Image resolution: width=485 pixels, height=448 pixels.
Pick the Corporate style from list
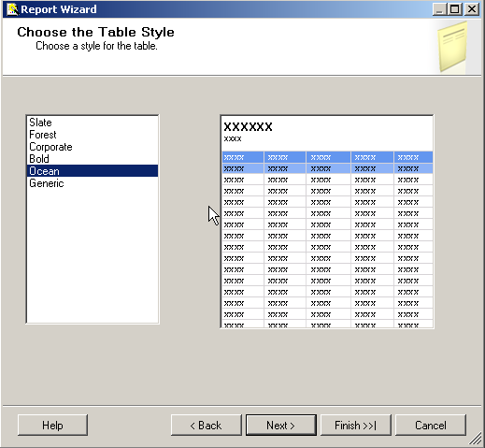pos(93,147)
